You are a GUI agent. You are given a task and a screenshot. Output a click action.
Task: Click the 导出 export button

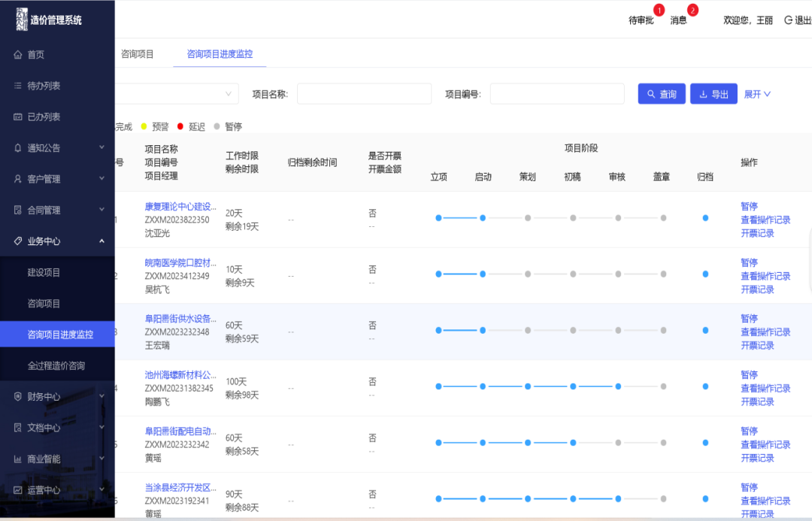tap(714, 94)
